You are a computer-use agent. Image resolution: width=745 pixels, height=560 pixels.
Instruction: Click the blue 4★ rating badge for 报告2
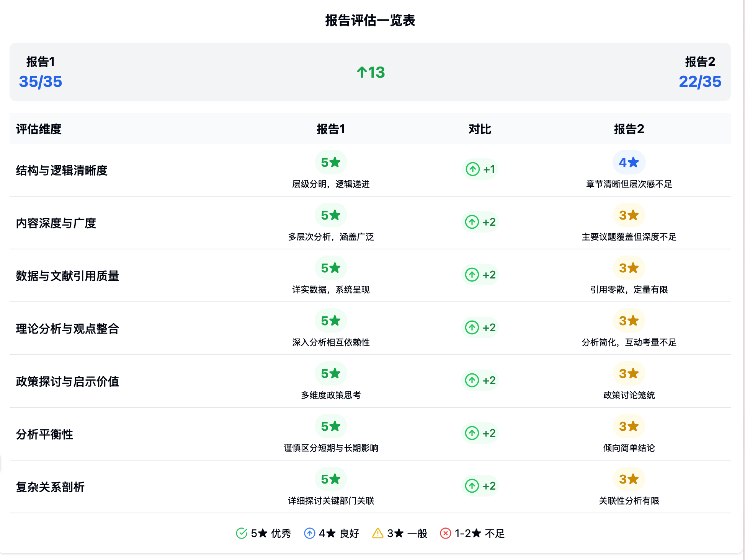(x=629, y=163)
